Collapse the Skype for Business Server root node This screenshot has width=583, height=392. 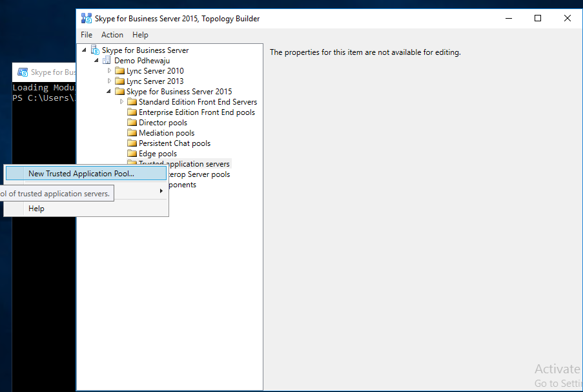(x=84, y=50)
